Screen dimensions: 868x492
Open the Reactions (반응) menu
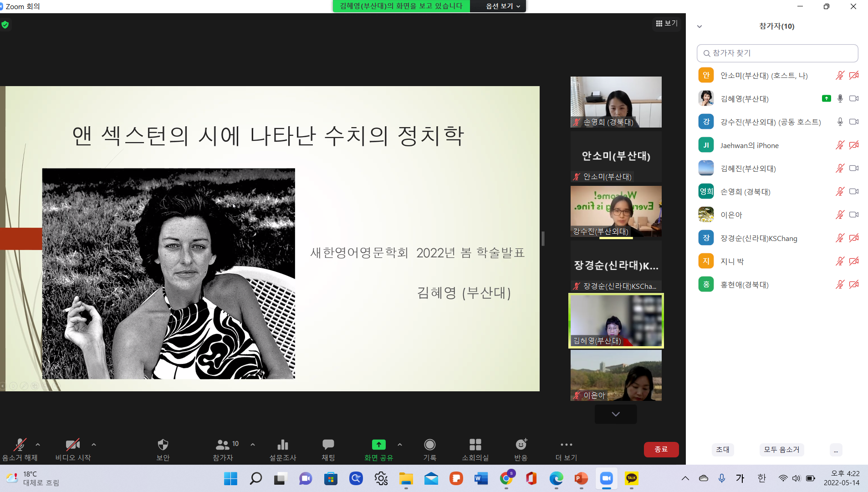[x=521, y=449]
